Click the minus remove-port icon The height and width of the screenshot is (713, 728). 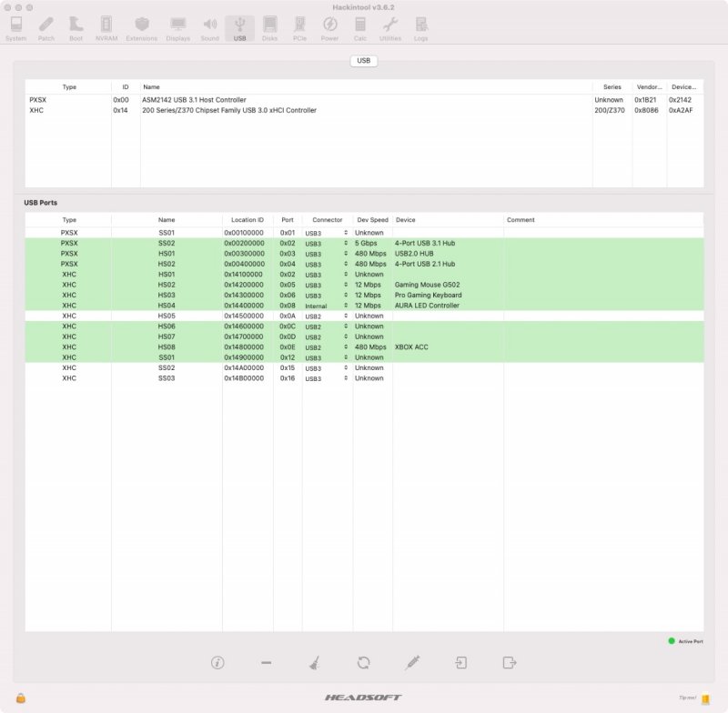tap(266, 662)
